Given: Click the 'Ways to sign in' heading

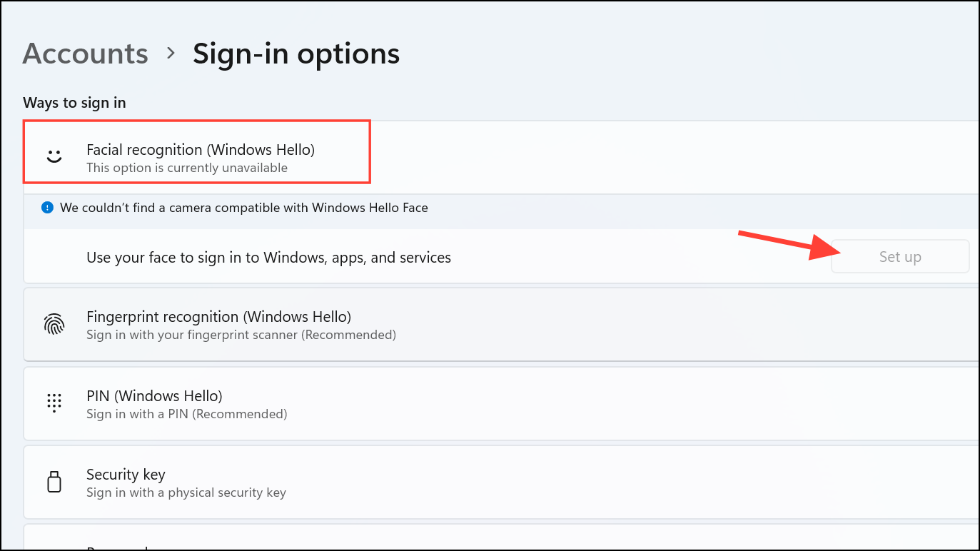Looking at the screenshot, I should tap(74, 102).
